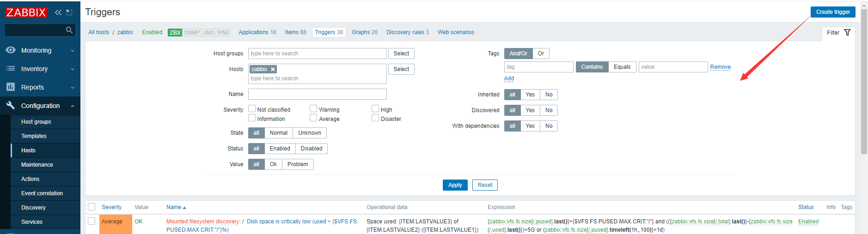Set With dependencies filter to Yes
The height and width of the screenshot is (234, 868).
(x=530, y=126)
